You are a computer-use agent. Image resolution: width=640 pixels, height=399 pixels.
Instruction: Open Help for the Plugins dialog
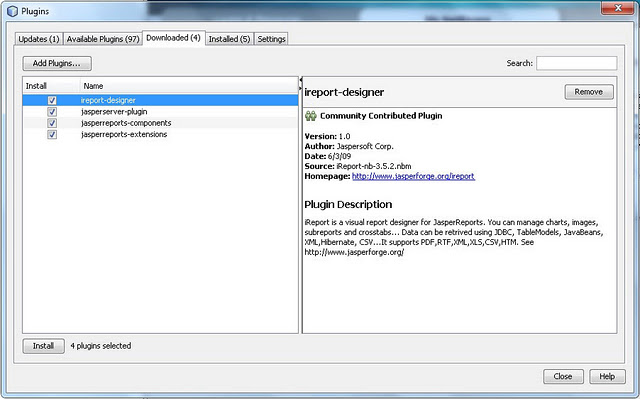607,377
